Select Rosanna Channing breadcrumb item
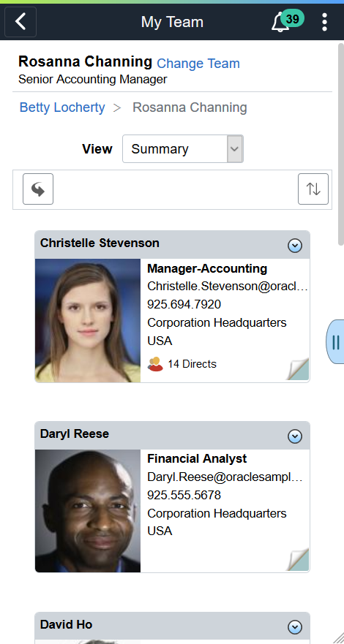The height and width of the screenshot is (644, 344). pyautogui.click(x=190, y=107)
